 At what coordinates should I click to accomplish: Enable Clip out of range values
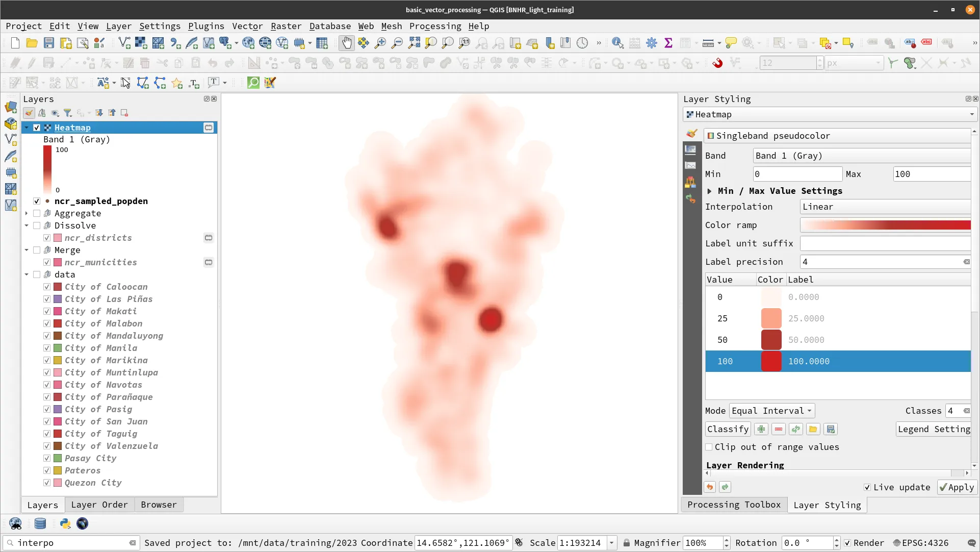(709, 447)
